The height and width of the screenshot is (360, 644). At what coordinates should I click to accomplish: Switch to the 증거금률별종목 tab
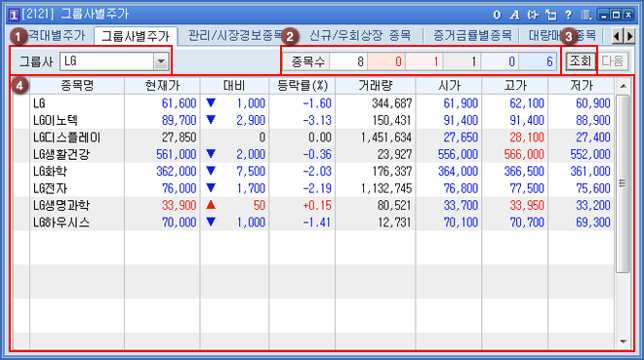point(472,36)
